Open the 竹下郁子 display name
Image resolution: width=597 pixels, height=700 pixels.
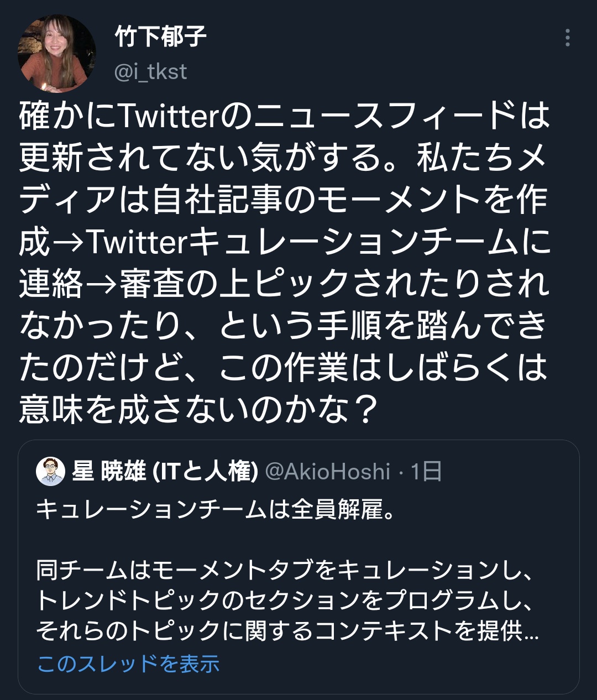click(161, 37)
